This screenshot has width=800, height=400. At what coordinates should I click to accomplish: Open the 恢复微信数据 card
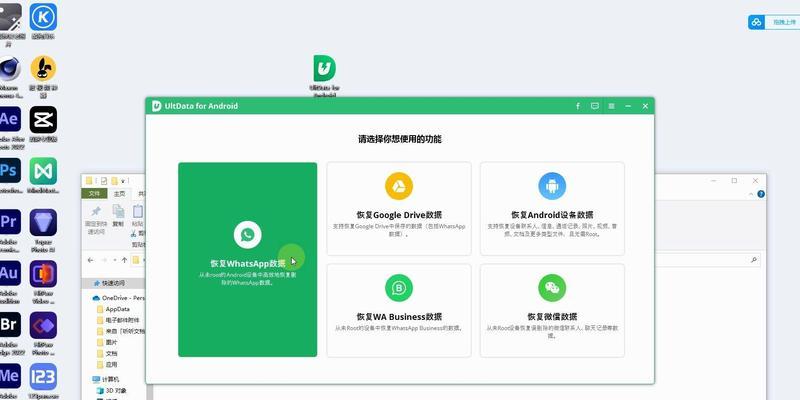coord(552,310)
